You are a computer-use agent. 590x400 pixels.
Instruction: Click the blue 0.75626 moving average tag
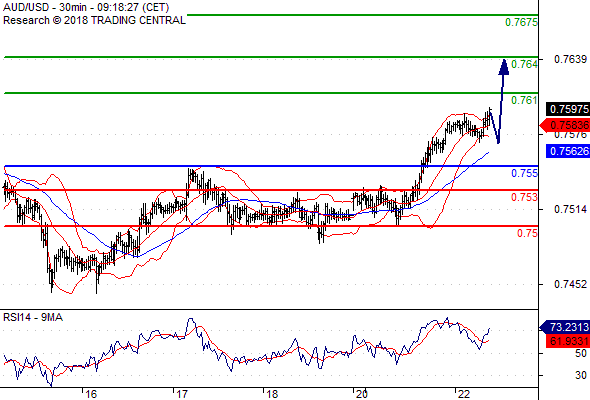567,151
